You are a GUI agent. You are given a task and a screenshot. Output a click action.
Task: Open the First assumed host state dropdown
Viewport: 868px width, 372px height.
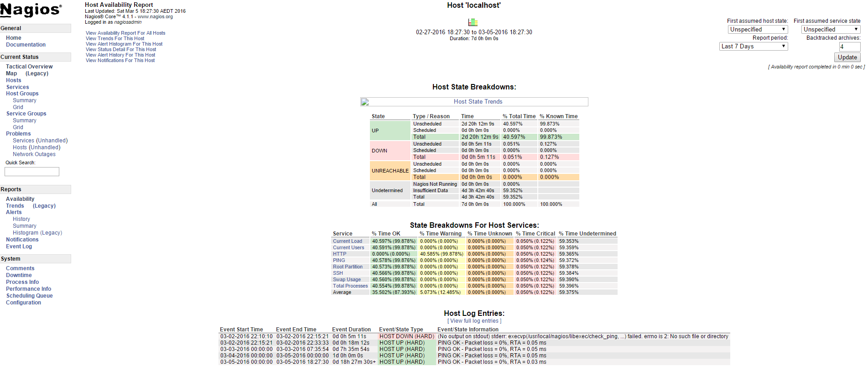[x=758, y=30]
